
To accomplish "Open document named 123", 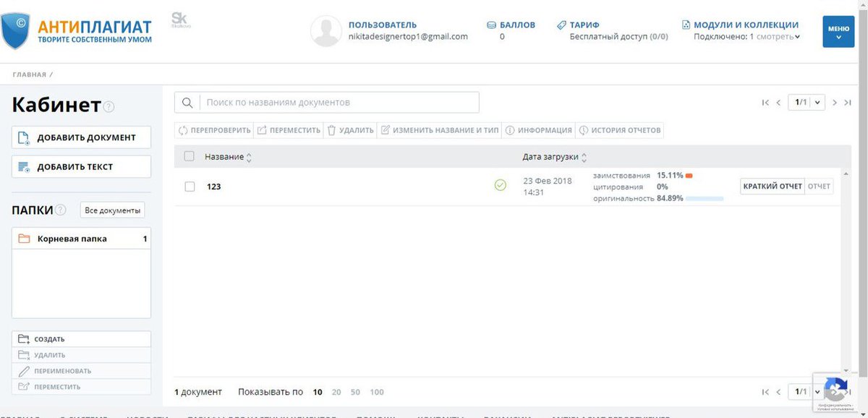I will click(213, 187).
